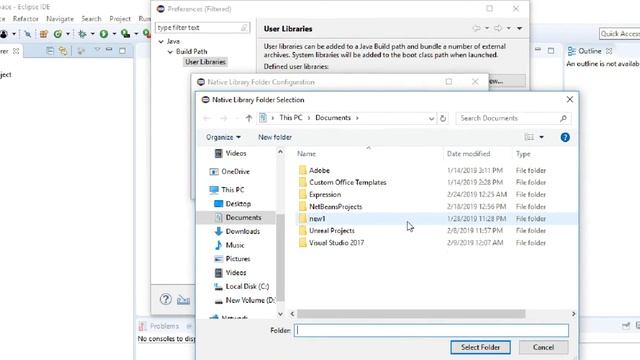Click the import preferences icon
640x360 pixels.
coord(183,300)
